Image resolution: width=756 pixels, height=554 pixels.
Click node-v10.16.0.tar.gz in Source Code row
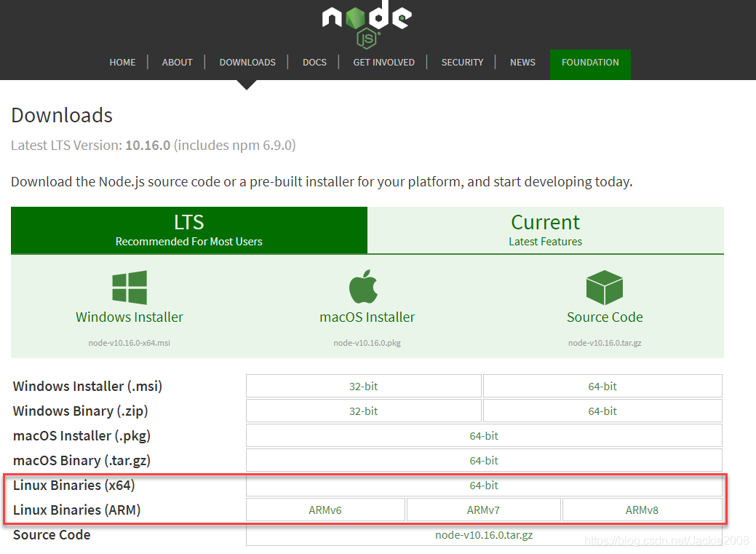(484, 535)
